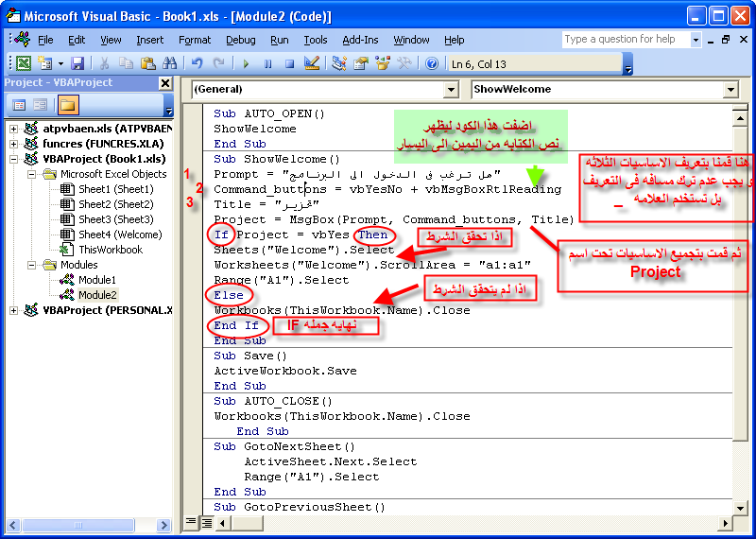The image size is (756, 539).
Task: Click the Paste clipboard icon
Action: [x=148, y=63]
